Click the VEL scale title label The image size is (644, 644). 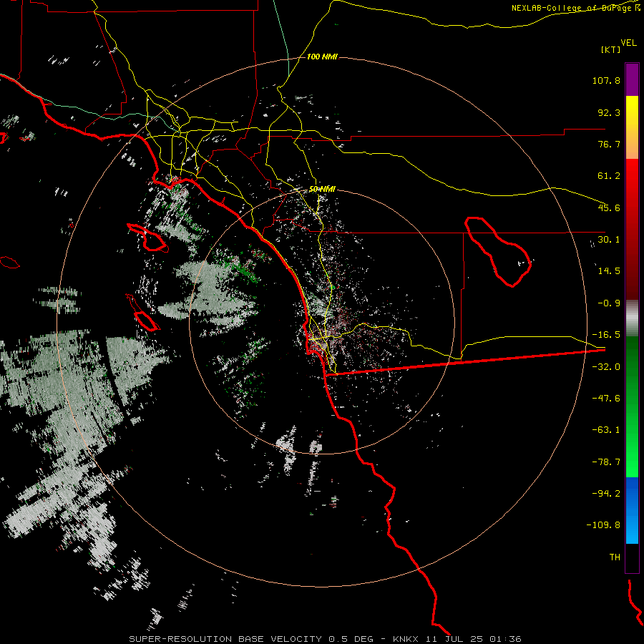pyautogui.click(x=628, y=43)
